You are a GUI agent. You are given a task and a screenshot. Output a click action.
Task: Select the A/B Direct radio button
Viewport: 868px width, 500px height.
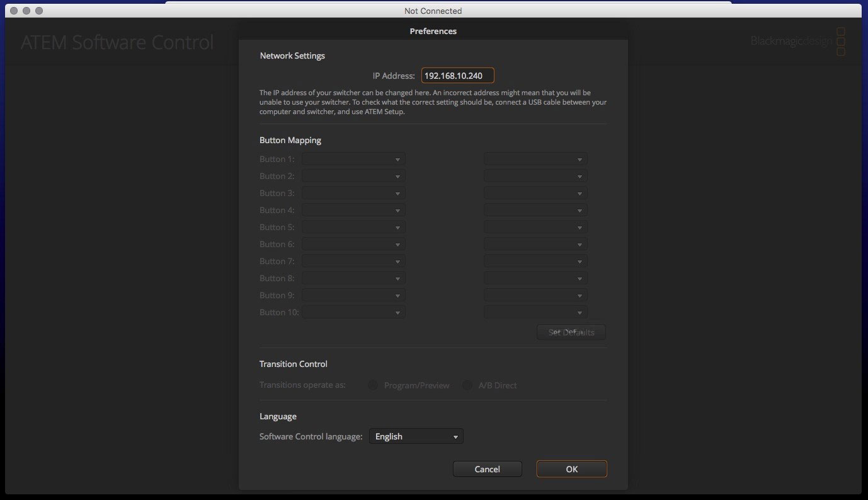point(467,385)
